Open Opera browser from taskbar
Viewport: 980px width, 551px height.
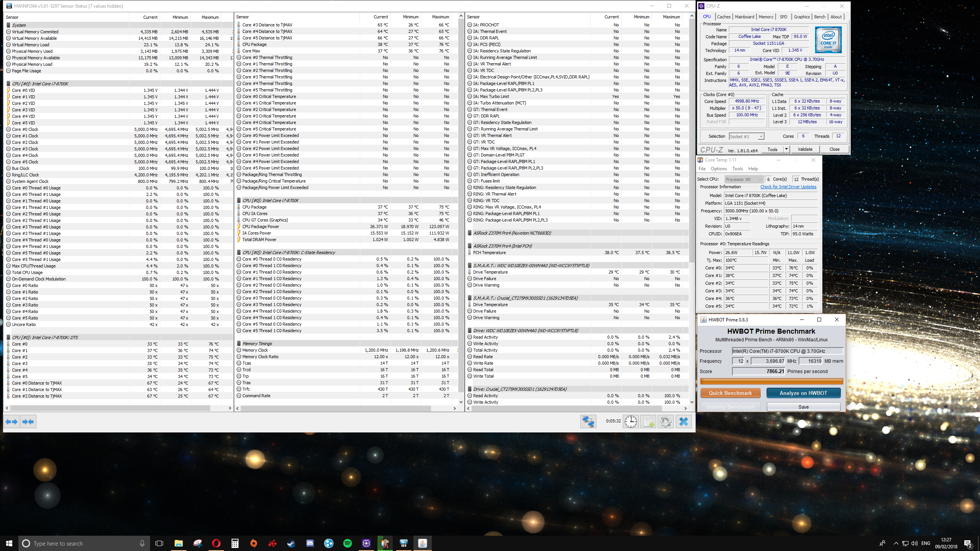point(216,543)
